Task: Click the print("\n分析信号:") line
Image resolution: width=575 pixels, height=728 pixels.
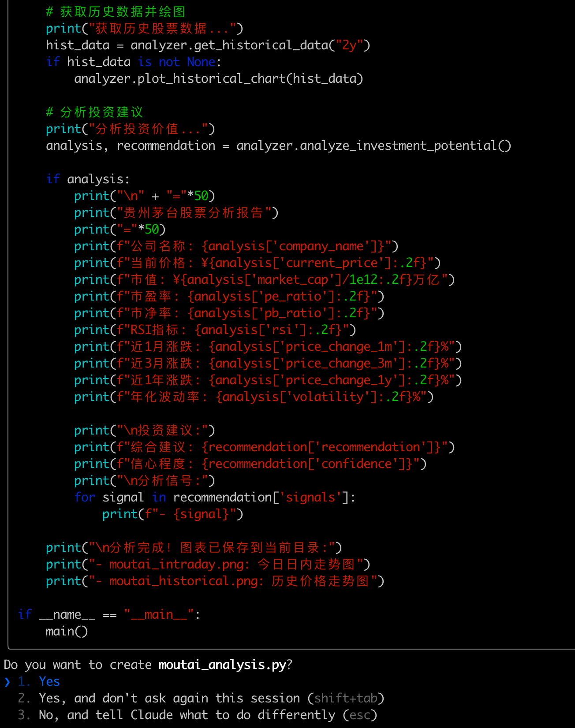Action: pos(145,480)
